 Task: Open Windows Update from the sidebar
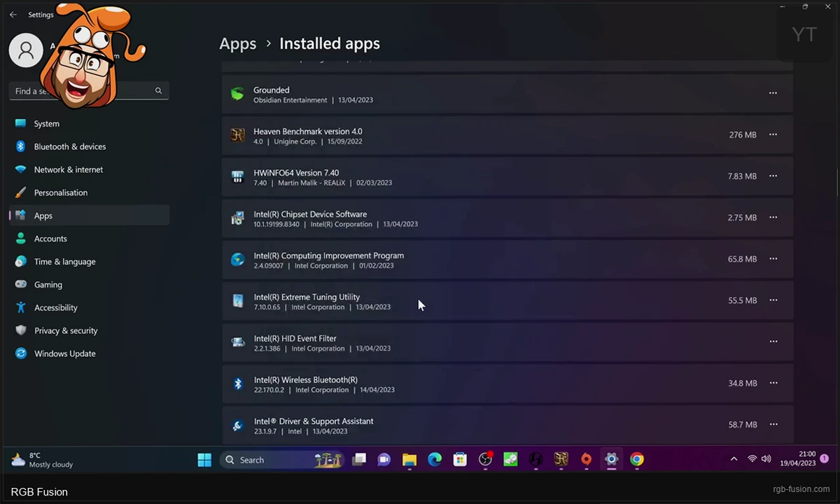click(x=64, y=353)
